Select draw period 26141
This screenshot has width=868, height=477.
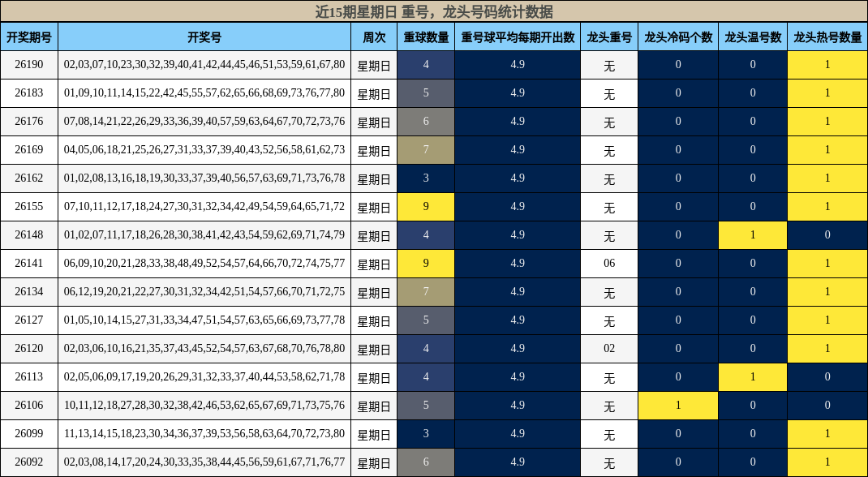[29, 264]
